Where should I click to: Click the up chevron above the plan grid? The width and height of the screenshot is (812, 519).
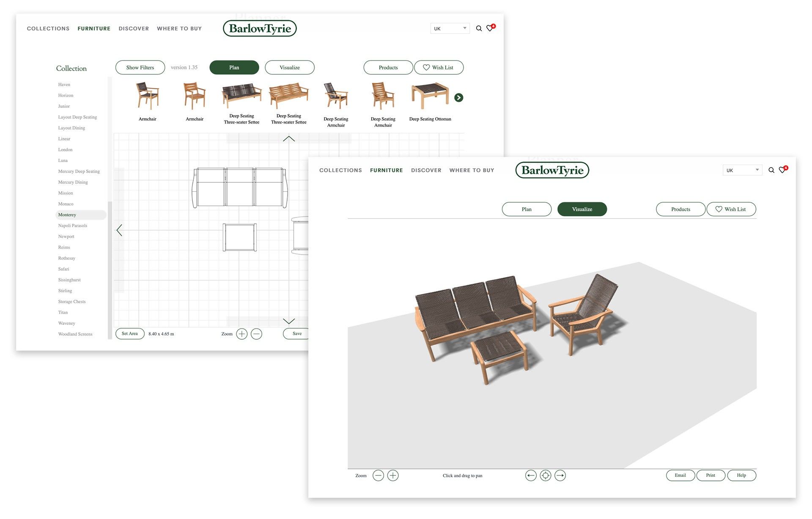coord(289,138)
